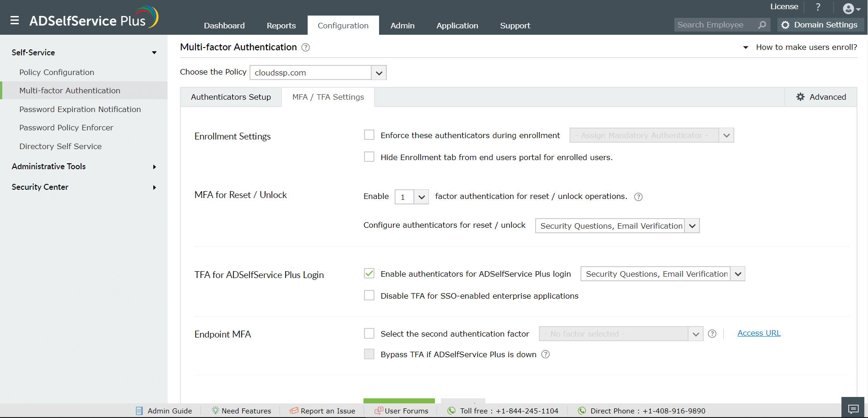
Task: Show help for Bypass TFA option
Action: pos(546,354)
